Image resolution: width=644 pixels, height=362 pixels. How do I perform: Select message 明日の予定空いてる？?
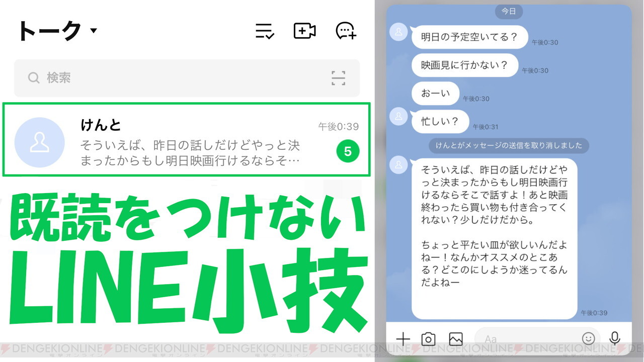coord(469,37)
